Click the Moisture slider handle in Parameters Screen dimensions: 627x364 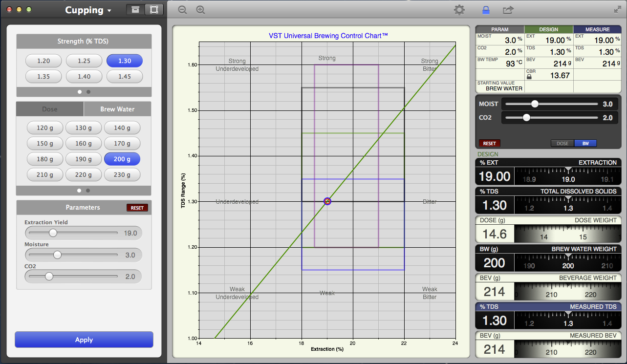[57, 255]
